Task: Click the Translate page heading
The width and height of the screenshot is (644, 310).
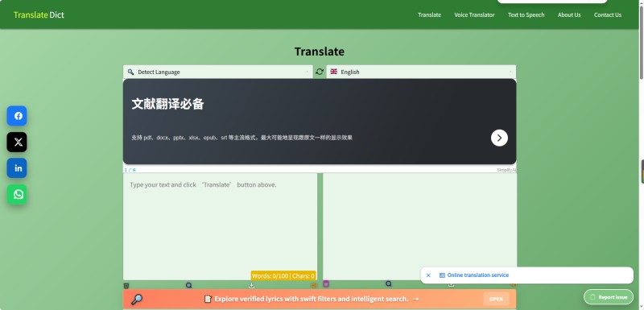Action: pos(320,52)
